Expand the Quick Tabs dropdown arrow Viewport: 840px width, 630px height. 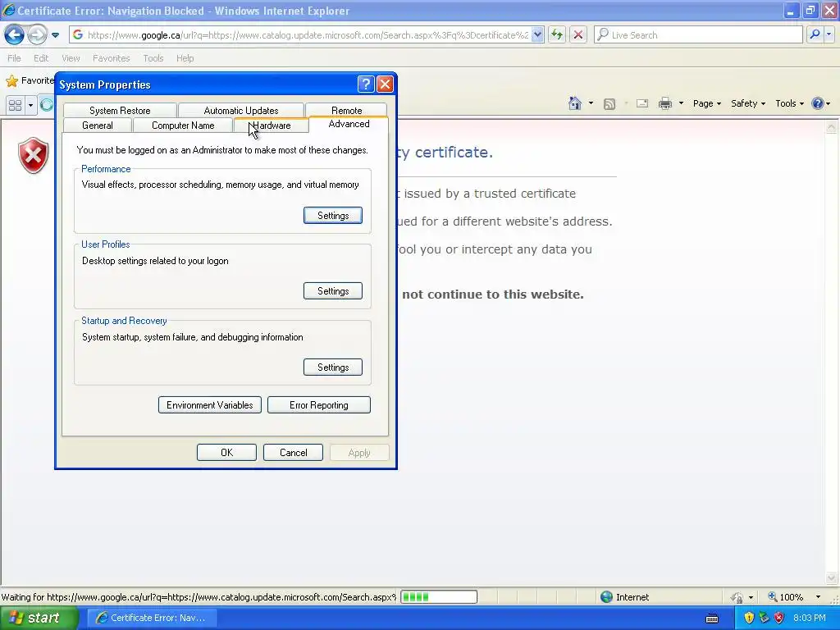(30, 105)
